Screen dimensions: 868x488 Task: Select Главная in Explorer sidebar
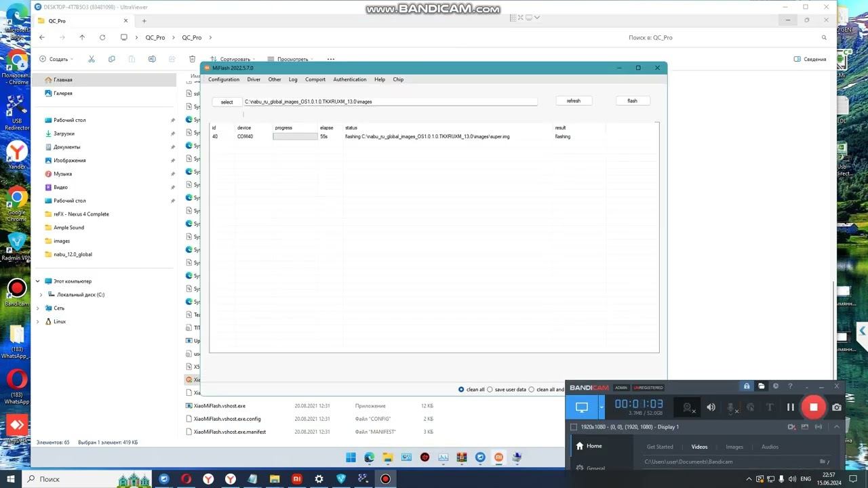click(x=104, y=80)
